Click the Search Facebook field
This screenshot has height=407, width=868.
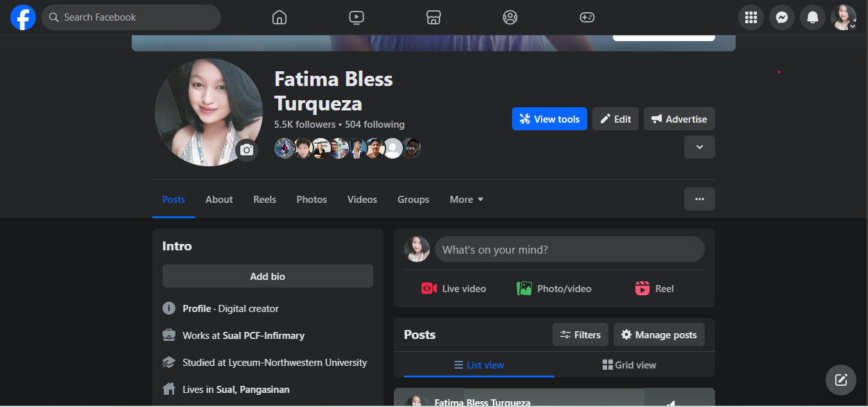pos(131,17)
